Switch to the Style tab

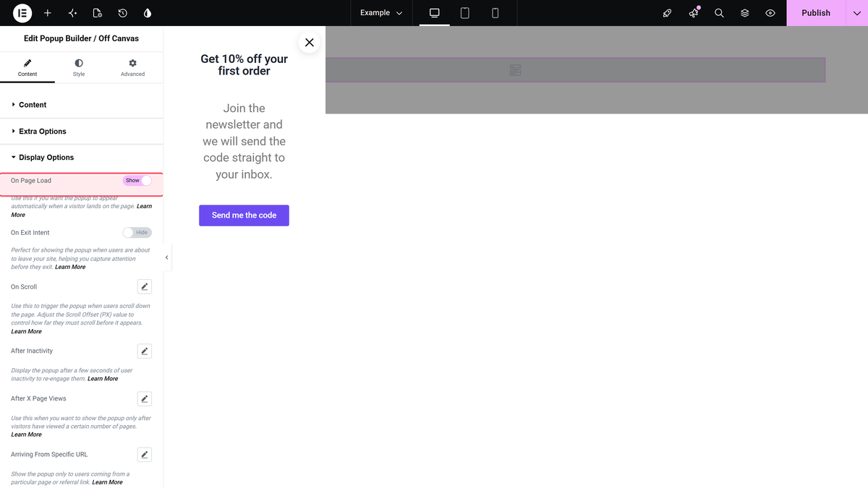click(79, 68)
